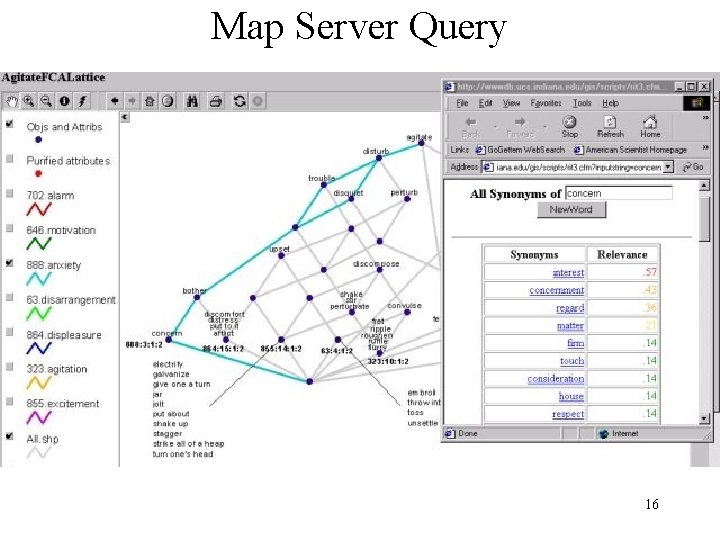Viewport: 720px width, 540px height.
Task: Click the 855.excitement purple line swatch
Action: click(39, 418)
